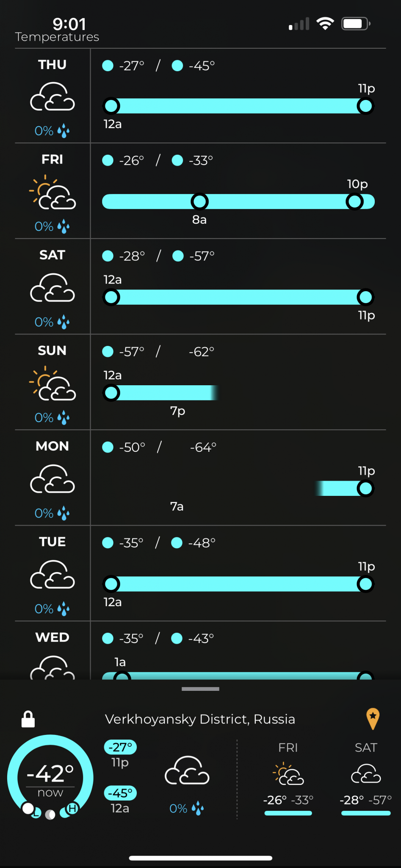Viewport: 401px width, 868px height.
Task: Open the Tuesday forecast row
Action: tap(200, 573)
